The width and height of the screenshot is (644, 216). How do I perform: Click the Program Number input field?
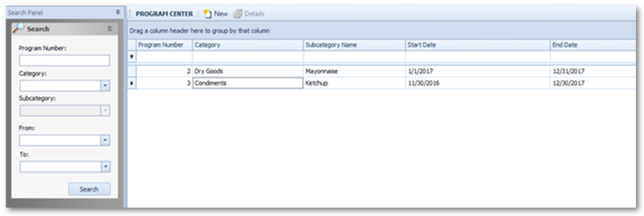pos(64,61)
